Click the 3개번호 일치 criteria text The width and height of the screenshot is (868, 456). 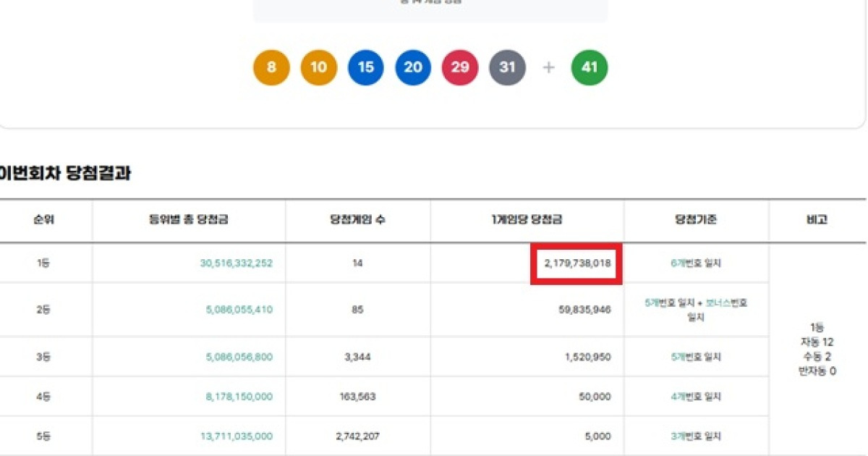697,436
